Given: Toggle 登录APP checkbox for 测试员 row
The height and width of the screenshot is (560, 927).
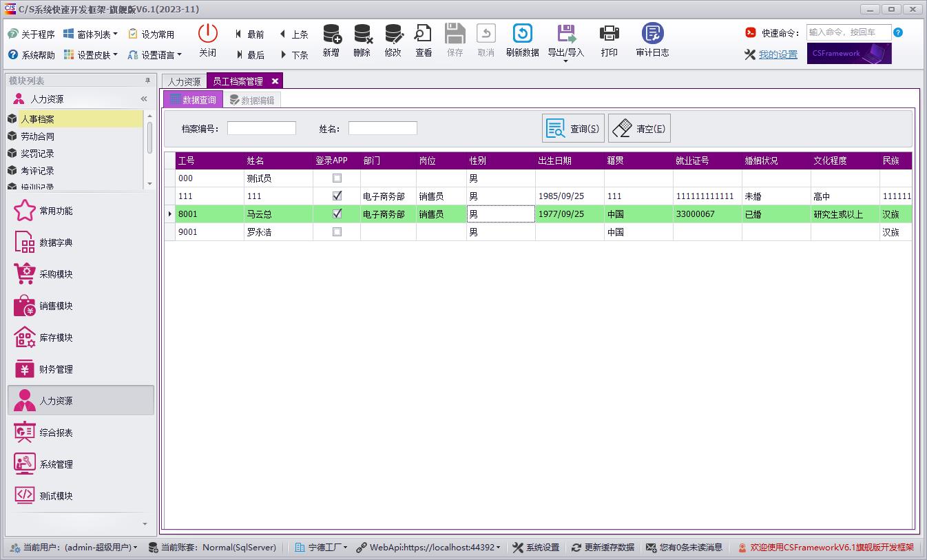Looking at the screenshot, I should (x=337, y=178).
